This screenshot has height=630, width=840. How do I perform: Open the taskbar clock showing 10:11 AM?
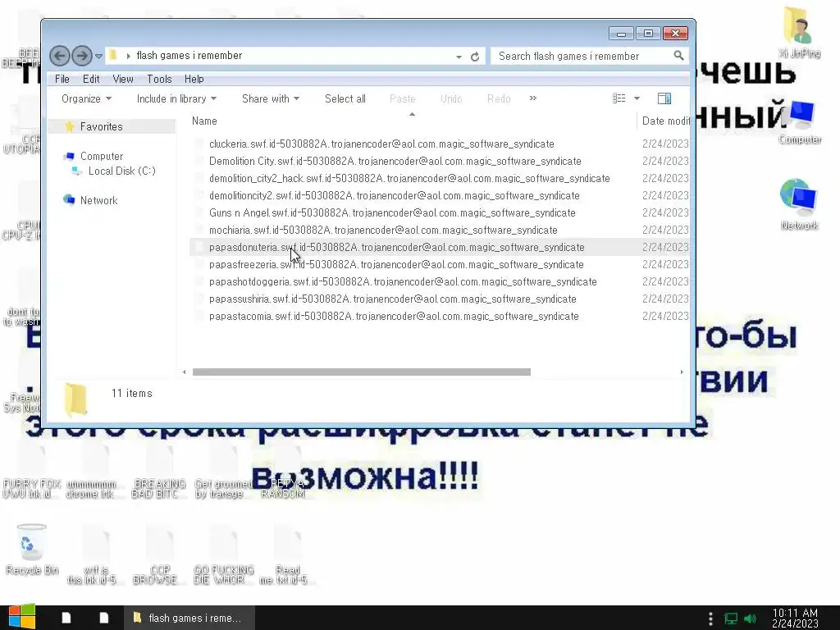pos(795,618)
